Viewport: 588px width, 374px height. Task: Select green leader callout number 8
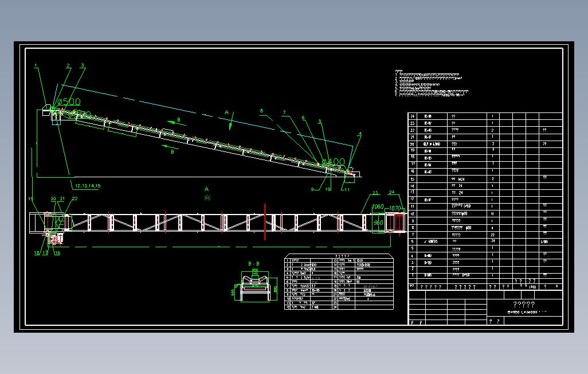pyautogui.click(x=262, y=111)
